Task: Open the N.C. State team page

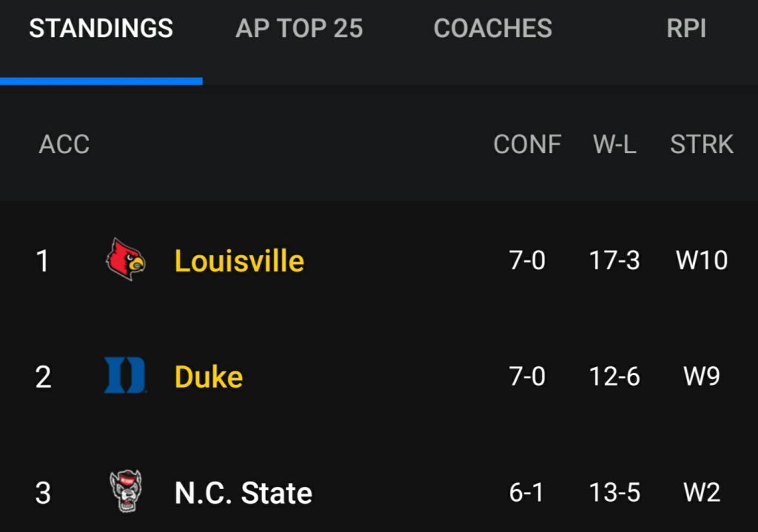Action: pyautogui.click(x=244, y=493)
